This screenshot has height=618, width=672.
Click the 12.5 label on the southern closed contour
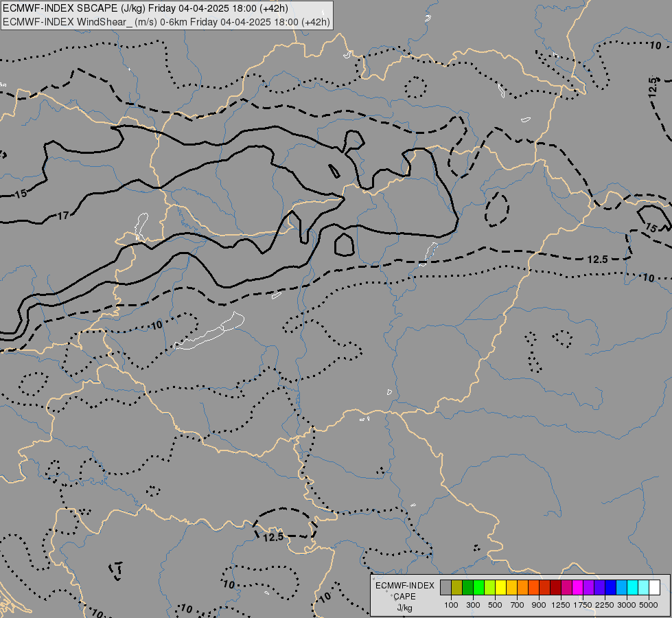273,537
